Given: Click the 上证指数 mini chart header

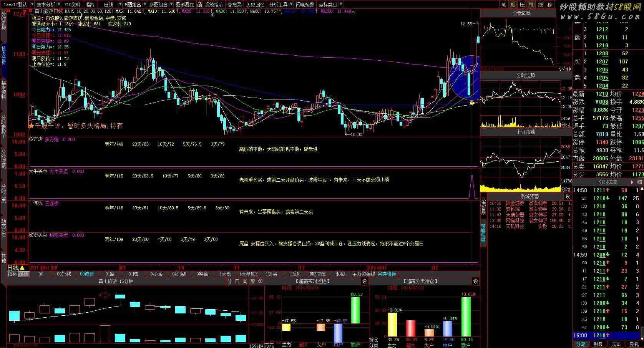Looking at the screenshot, I should point(526,132).
